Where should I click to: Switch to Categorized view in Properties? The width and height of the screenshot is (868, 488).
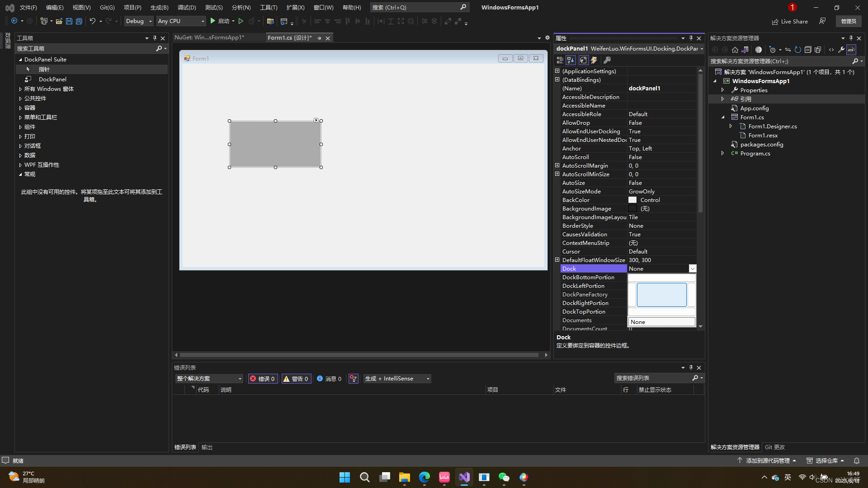tap(560, 60)
